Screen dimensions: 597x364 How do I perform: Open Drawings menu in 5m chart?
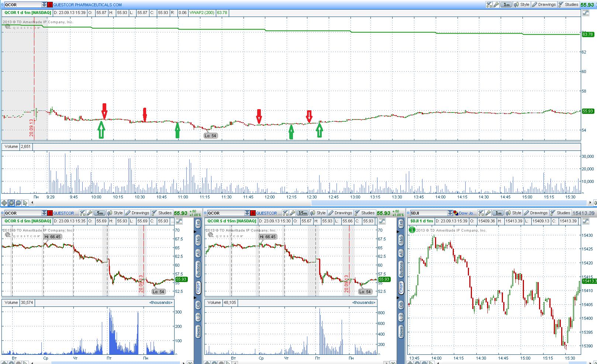point(137,213)
